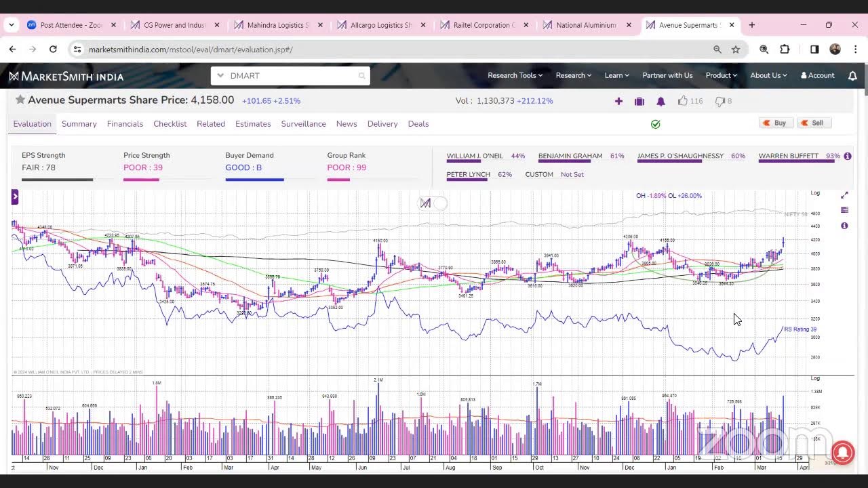868x488 pixels.
Task: Click the browser address bar URL
Action: point(191,49)
